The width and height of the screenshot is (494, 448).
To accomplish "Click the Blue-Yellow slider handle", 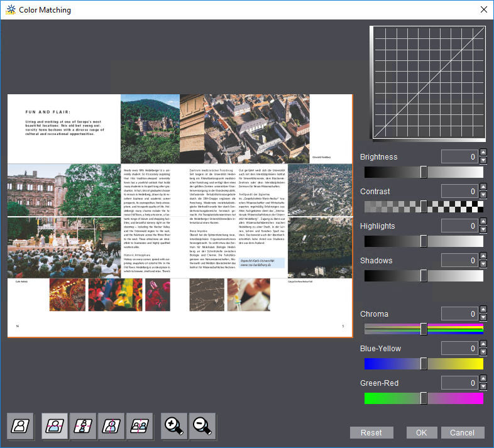I will pyautogui.click(x=424, y=364).
